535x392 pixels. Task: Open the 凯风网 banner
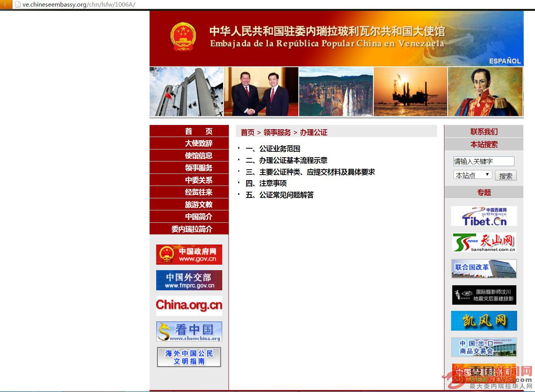(484, 321)
